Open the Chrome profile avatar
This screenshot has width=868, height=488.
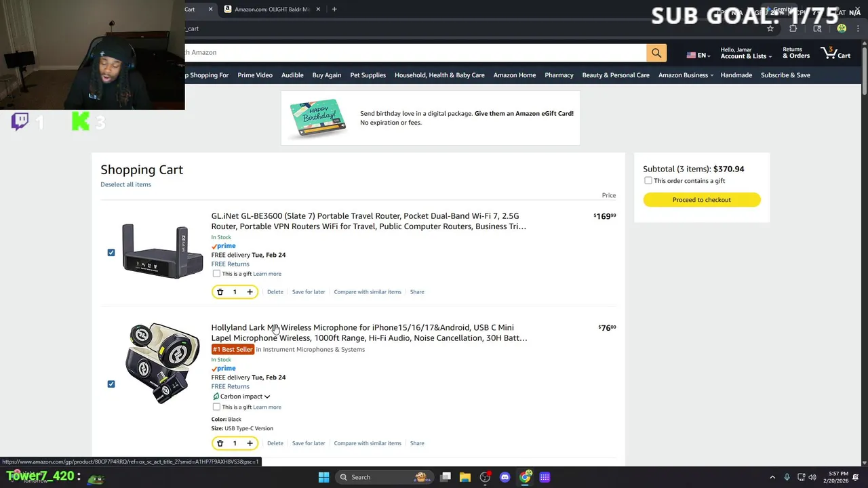pos(842,28)
